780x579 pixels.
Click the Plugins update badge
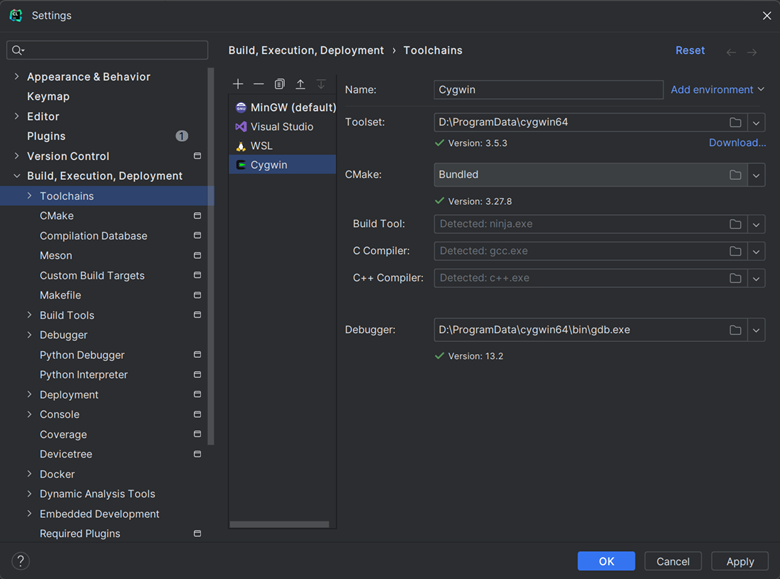pyautogui.click(x=182, y=136)
